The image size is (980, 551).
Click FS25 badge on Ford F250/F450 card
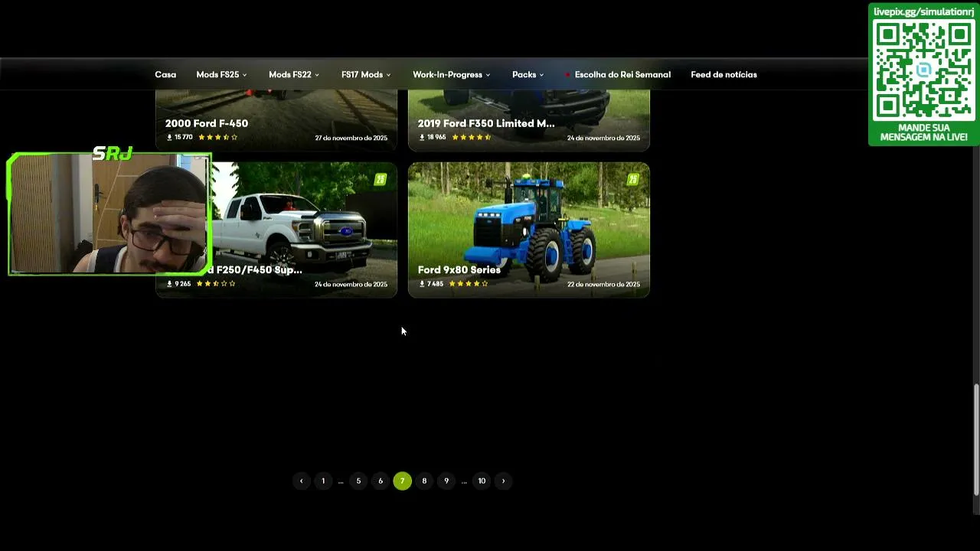[x=380, y=180]
